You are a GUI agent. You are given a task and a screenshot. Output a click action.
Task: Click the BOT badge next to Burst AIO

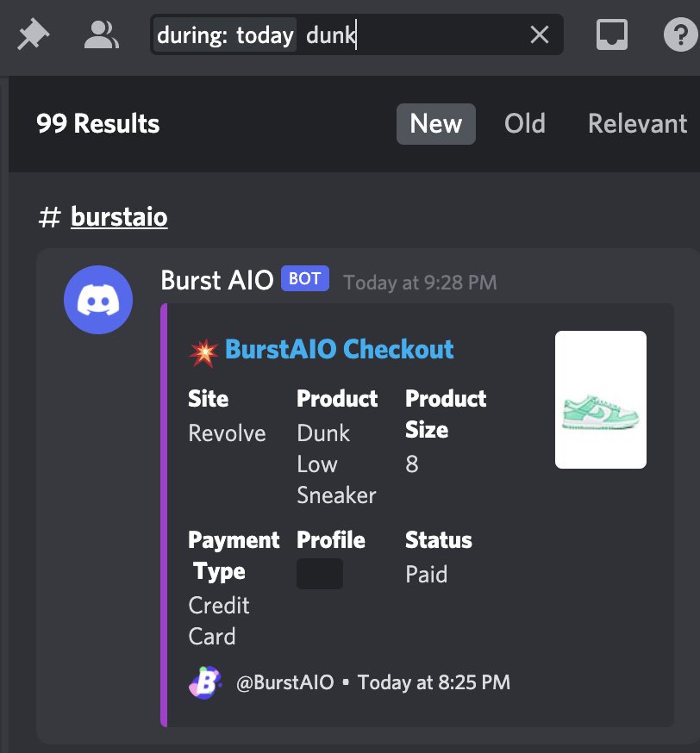point(304,278)
